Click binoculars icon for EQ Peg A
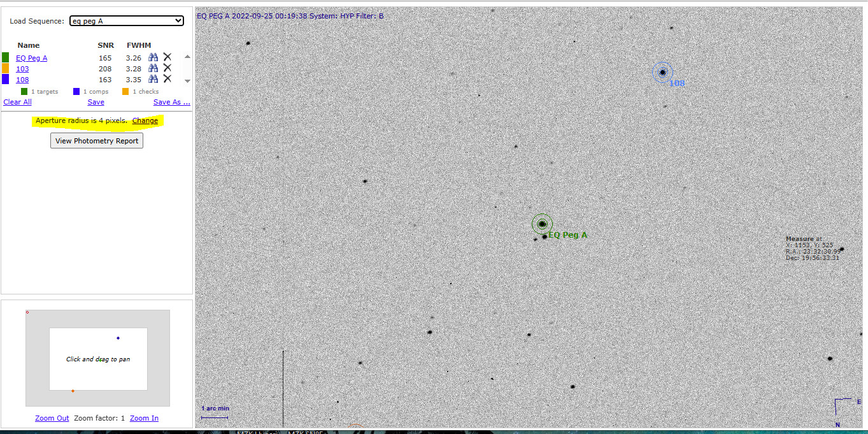The width and height of the screenshot is (868, 434). pos(153,57)
